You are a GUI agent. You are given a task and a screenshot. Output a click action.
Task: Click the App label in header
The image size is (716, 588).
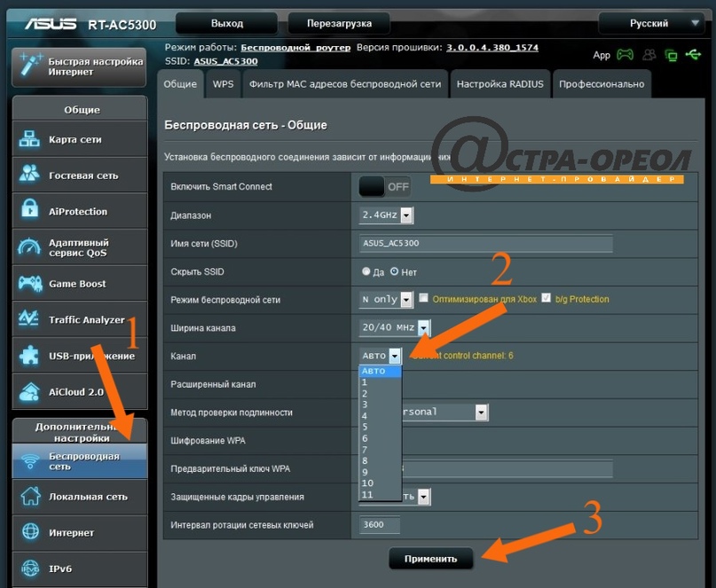coord(602,55)
